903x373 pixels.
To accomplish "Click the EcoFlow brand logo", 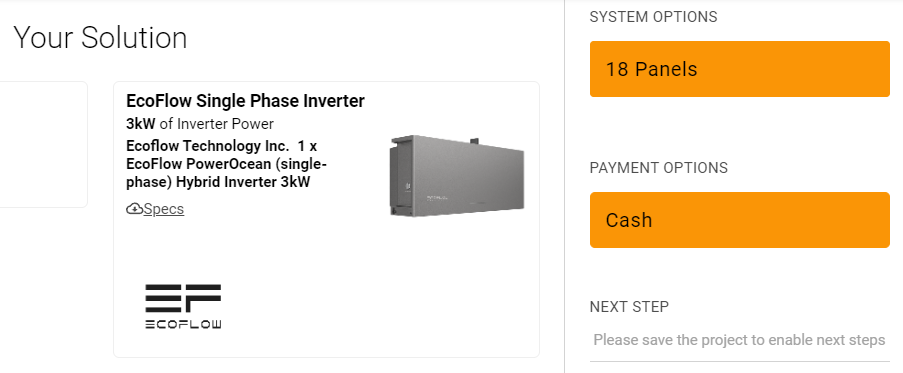I will tap(183, 306).
